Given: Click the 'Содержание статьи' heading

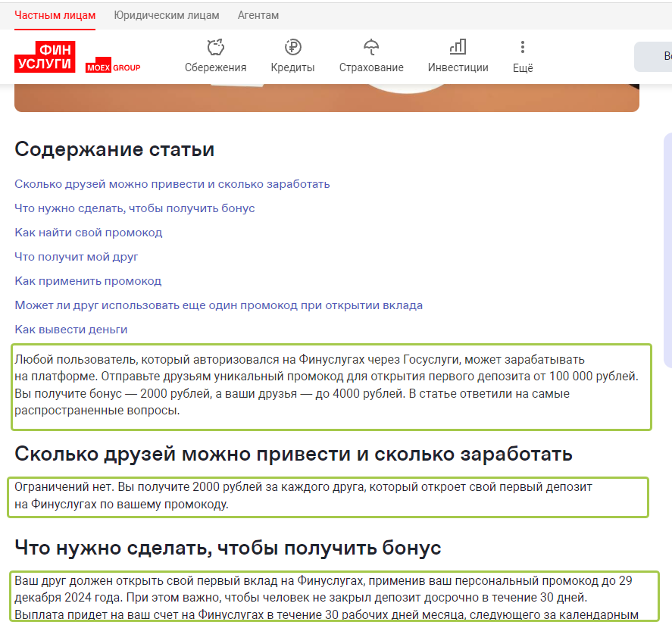Looking at the screenshot, I should (x=114, y=149).
